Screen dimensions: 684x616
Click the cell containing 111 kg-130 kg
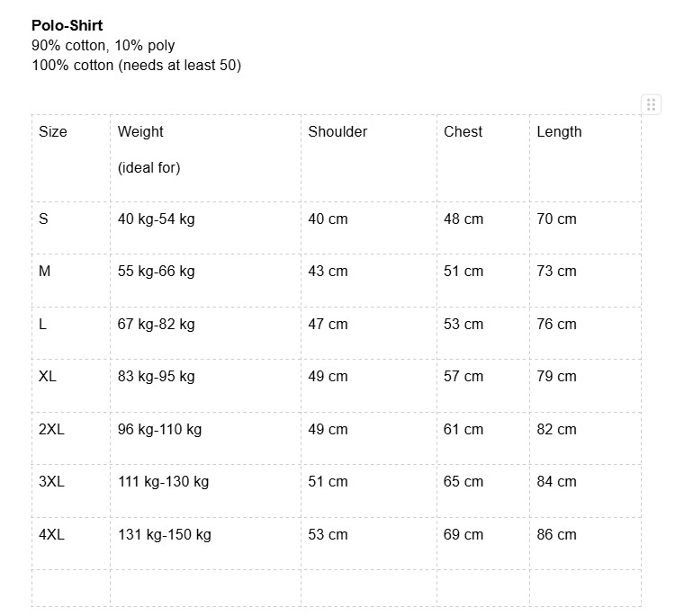(205, 491)
